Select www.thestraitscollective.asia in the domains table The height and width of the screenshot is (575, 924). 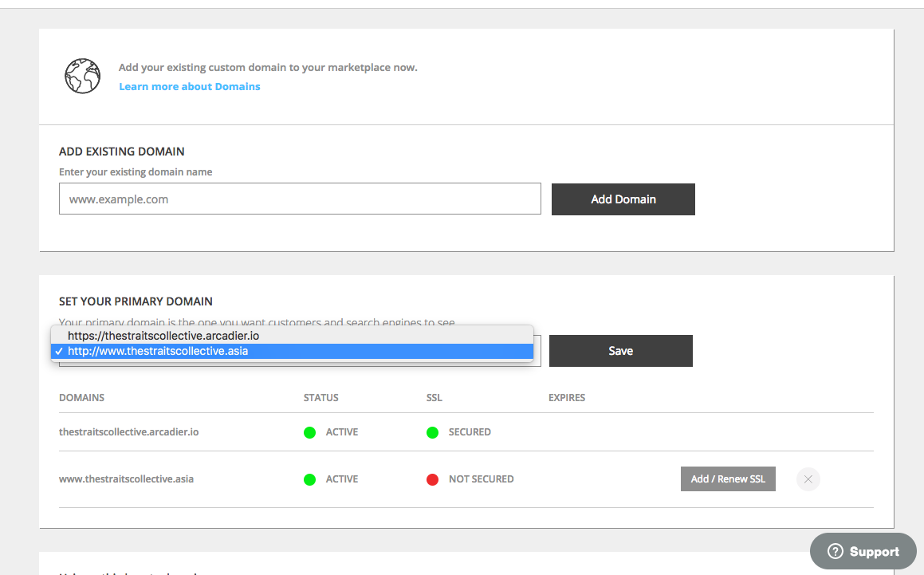[x=126, y=479]
